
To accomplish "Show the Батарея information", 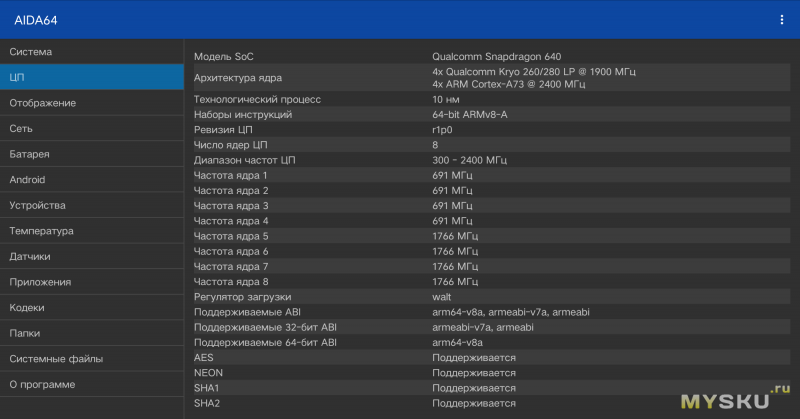I will click(92, 154).
